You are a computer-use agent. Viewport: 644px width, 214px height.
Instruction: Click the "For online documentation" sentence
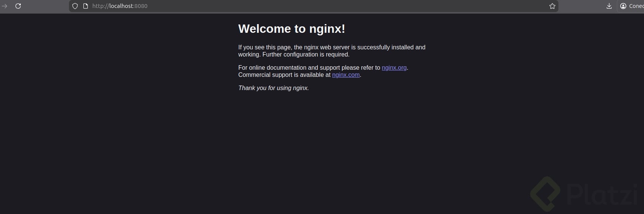[x=323, y=68]
